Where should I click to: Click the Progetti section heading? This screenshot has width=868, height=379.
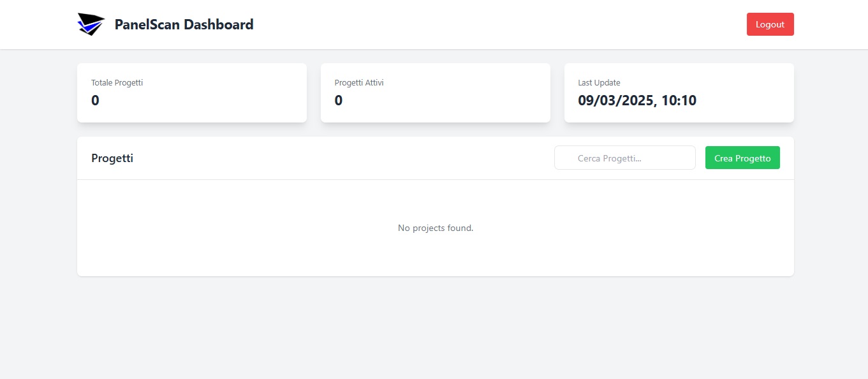point(112,158)
